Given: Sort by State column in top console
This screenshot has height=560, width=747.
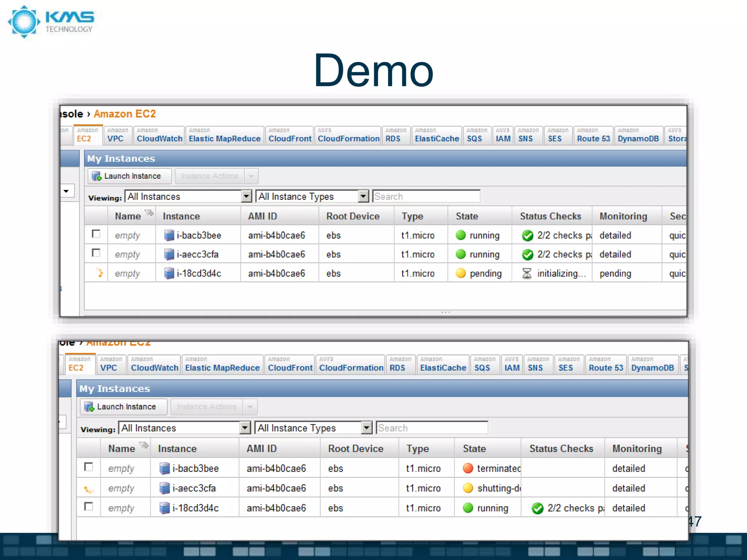Looking at the screenshot, I should click(x=480, y=216).
